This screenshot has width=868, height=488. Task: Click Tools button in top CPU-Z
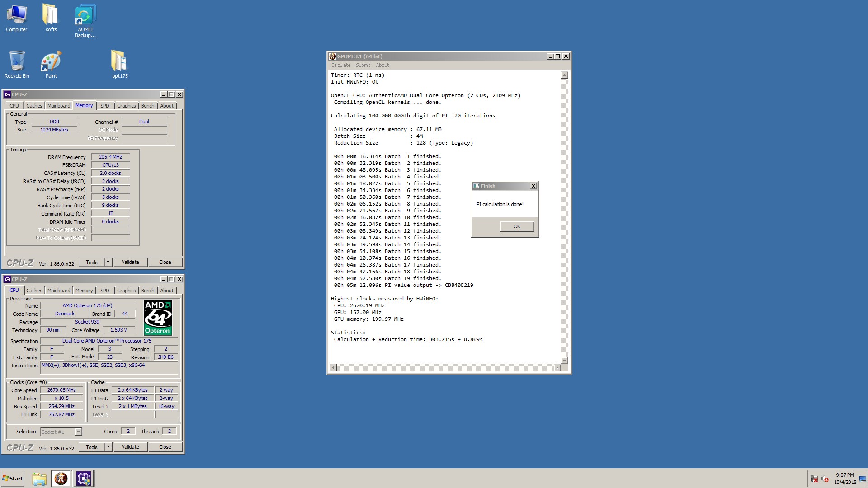[92, 262]
